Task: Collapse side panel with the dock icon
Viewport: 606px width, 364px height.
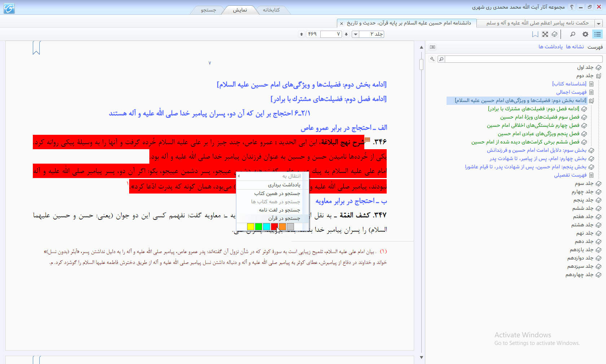Action: (432, 47)
